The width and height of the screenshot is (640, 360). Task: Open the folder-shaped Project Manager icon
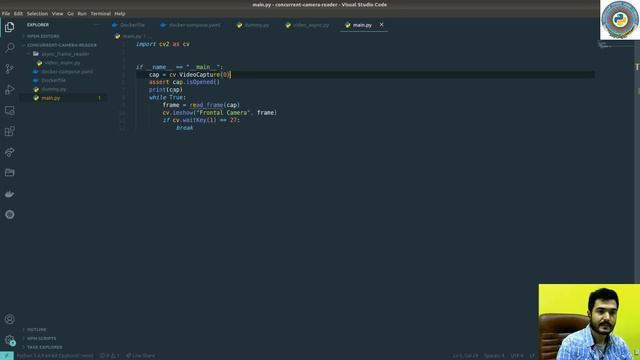tap(9, 173)
